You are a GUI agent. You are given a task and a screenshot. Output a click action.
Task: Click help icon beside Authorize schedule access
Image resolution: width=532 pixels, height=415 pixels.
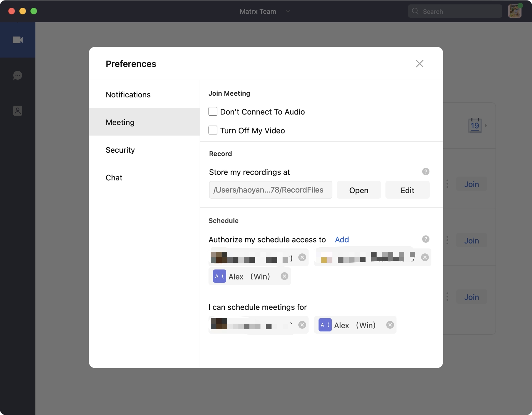click(x=426, y=239)
